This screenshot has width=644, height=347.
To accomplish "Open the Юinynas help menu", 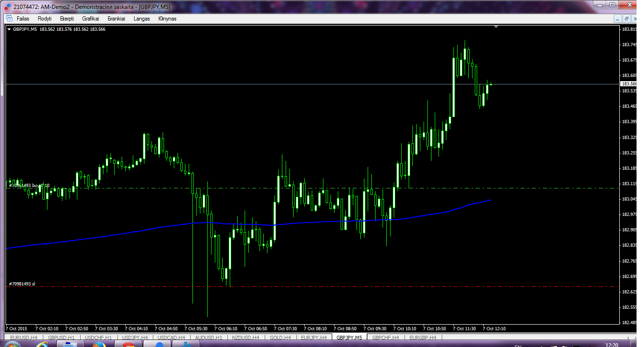I will [x=167, y=19].
